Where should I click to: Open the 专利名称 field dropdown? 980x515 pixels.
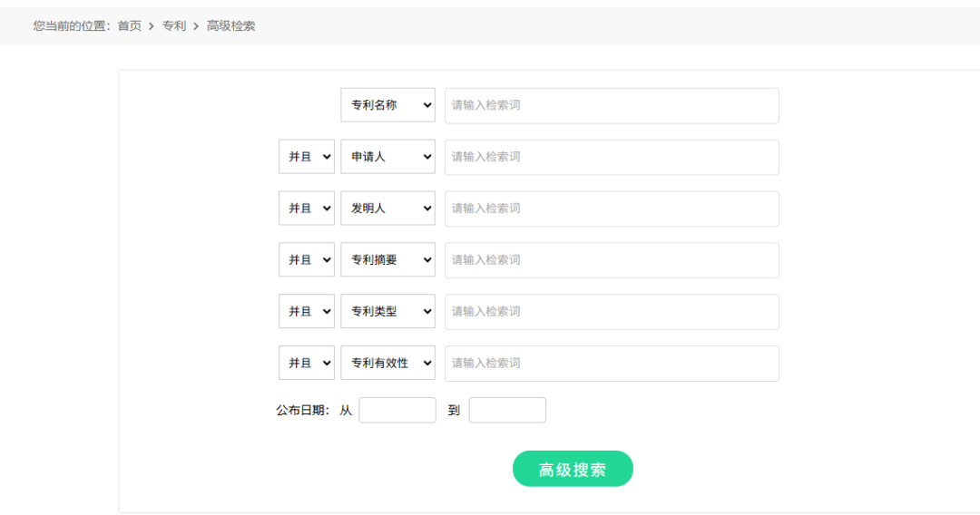387,105
